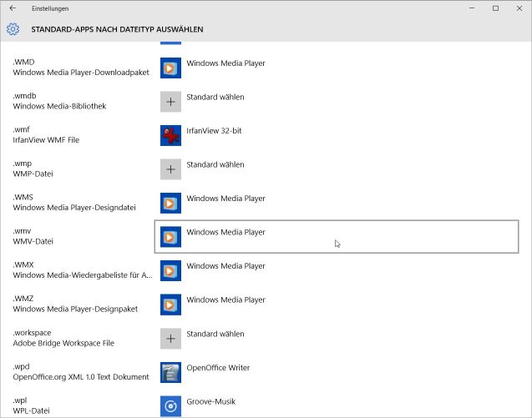Click the .WMX extension text
This screenshot has height=418, width=532.
click(x=23, y=264)
